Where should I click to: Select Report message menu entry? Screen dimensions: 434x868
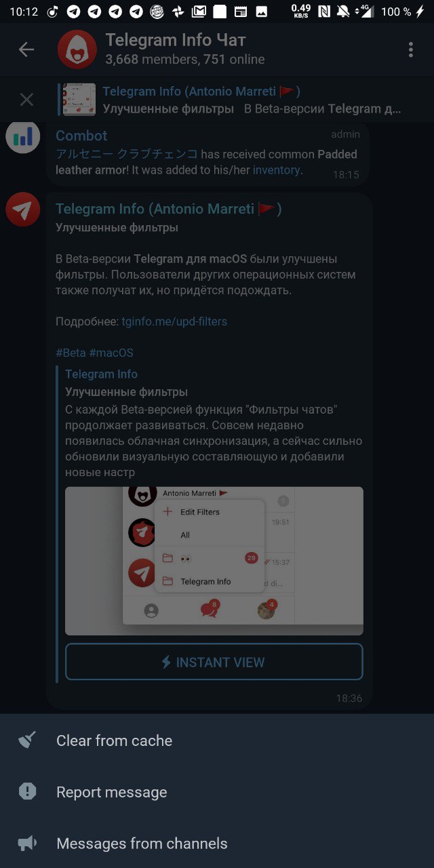[217, 792]
